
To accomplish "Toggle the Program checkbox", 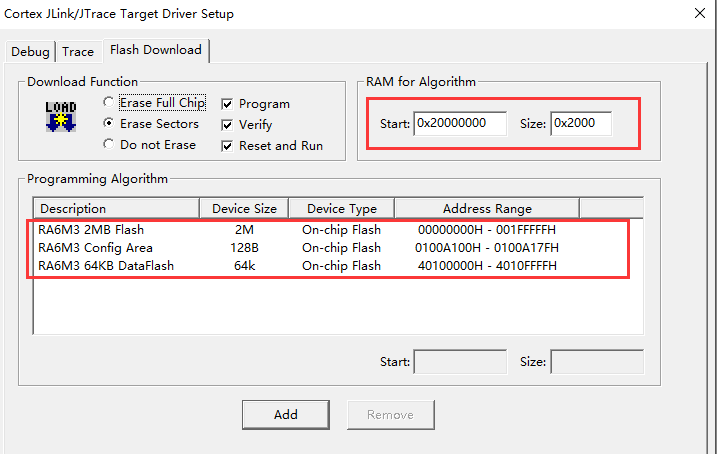I will point(227,104).
